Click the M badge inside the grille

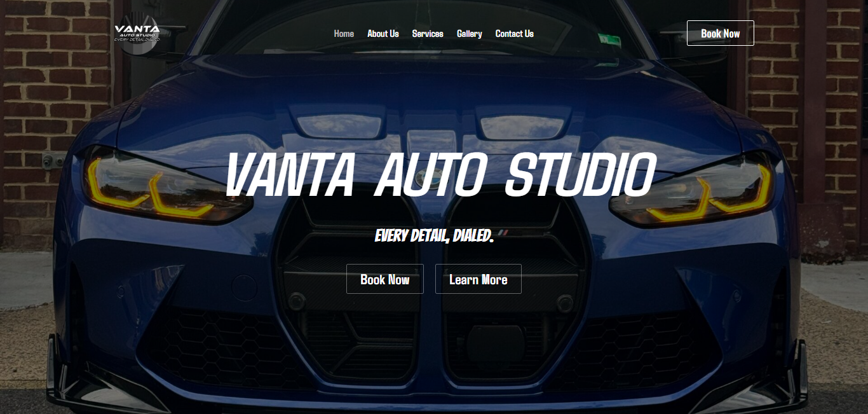503,232
